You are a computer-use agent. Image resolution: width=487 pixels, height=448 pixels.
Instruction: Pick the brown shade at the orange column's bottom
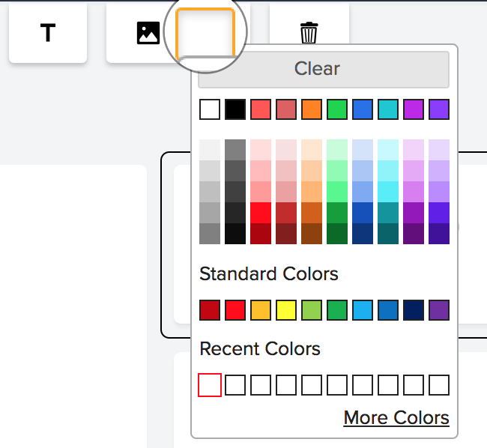click(x=312, y=234)
